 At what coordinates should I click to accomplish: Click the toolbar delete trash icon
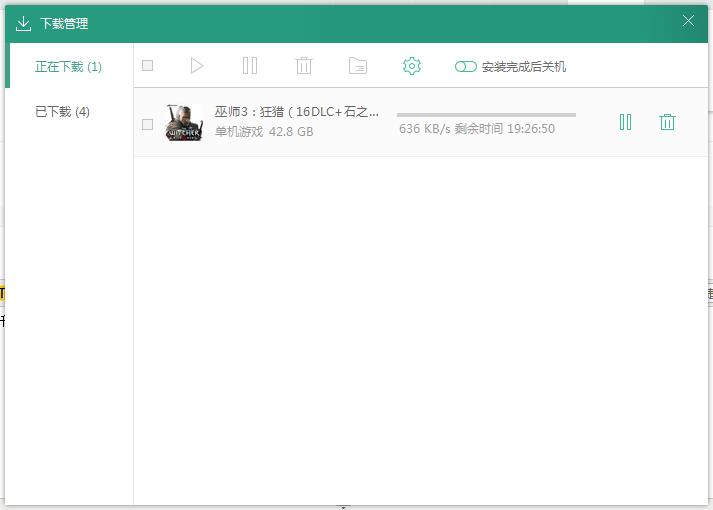click(x=304, y=66)
